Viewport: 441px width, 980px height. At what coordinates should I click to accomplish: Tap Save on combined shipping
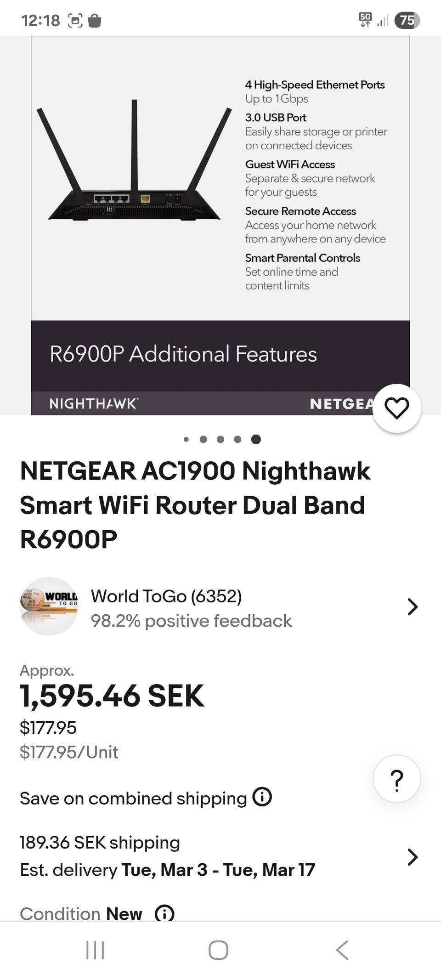click(x=133, y=799)
